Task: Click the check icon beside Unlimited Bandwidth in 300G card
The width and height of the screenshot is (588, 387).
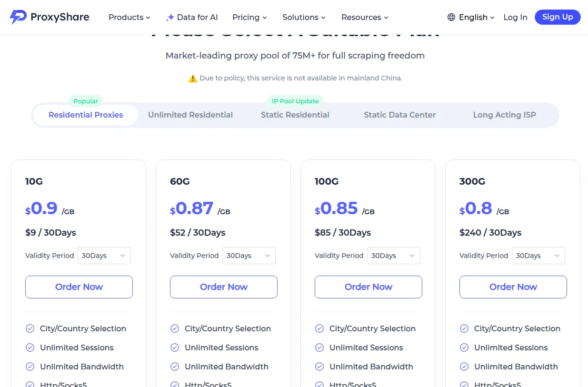Action: [464, 367]
